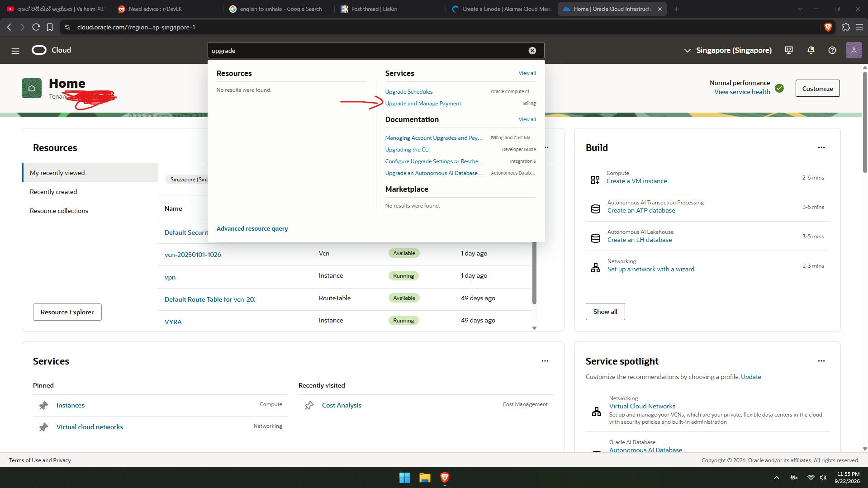Open the Windows Start menu
868x488 pixels.
pyautogui.click(x=404, y=478)
